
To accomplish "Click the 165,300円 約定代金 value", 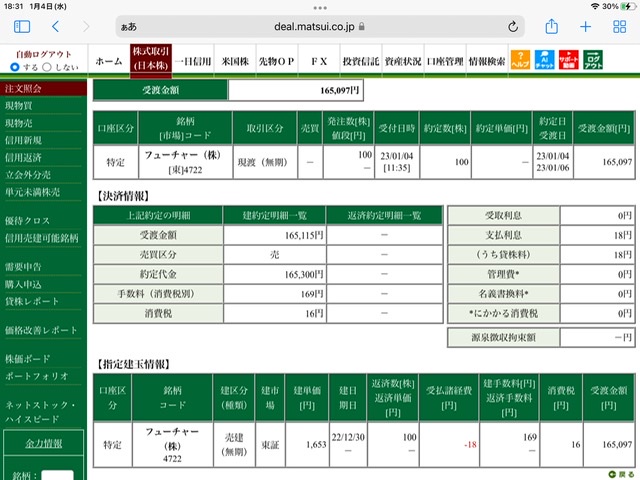I will (304, 274).
